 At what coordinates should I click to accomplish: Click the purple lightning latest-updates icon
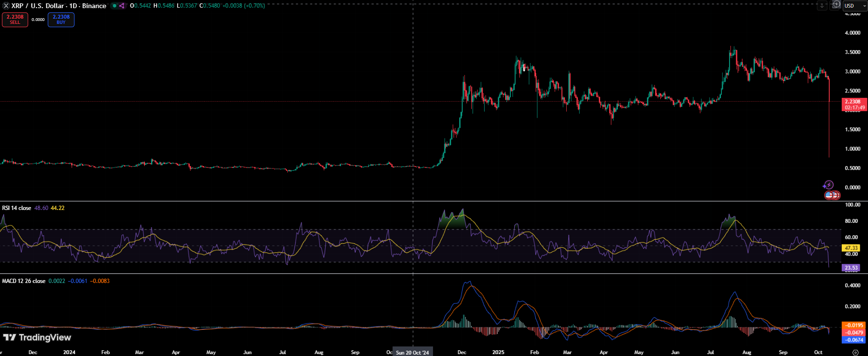click(828, 185)
